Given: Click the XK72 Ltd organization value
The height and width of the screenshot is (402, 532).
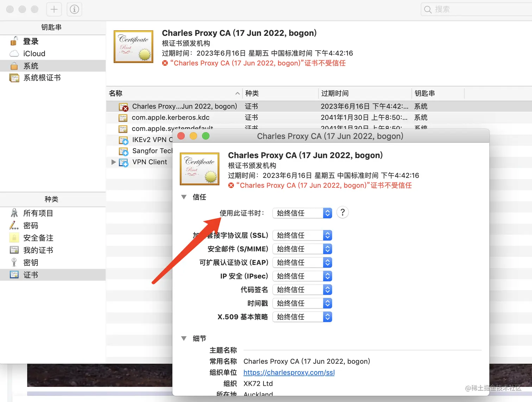Looking at the screenshot, I should [x=258, y=383].
